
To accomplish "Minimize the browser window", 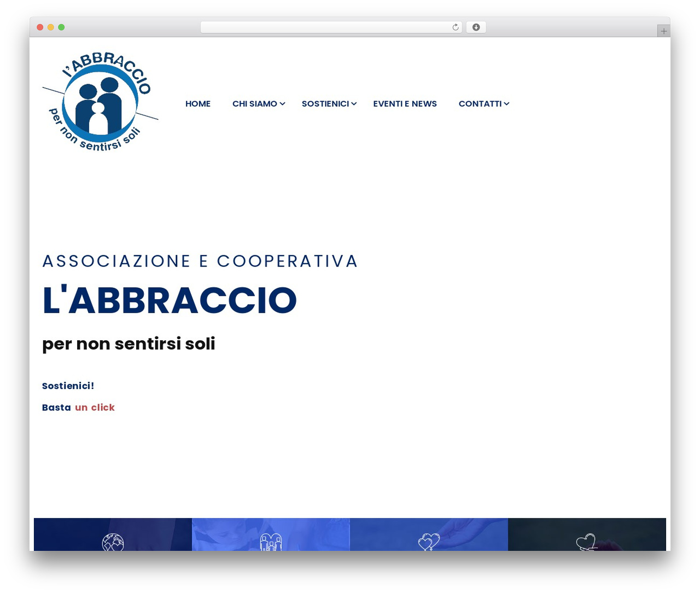I will tap(50, 27).
